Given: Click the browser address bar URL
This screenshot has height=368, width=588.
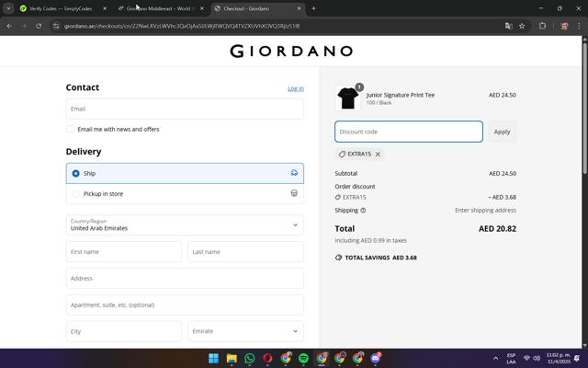Looking at the screenshot, I should (x=182, y=26).
